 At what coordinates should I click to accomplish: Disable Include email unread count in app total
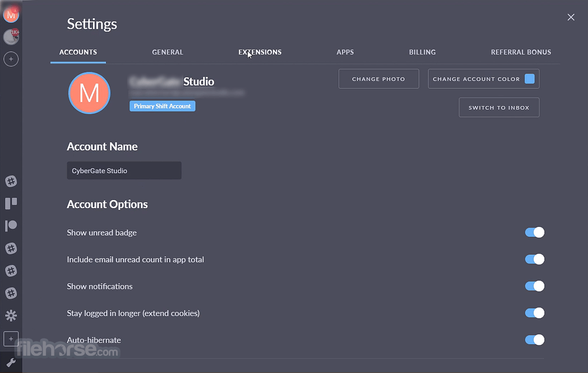point(535,259)
